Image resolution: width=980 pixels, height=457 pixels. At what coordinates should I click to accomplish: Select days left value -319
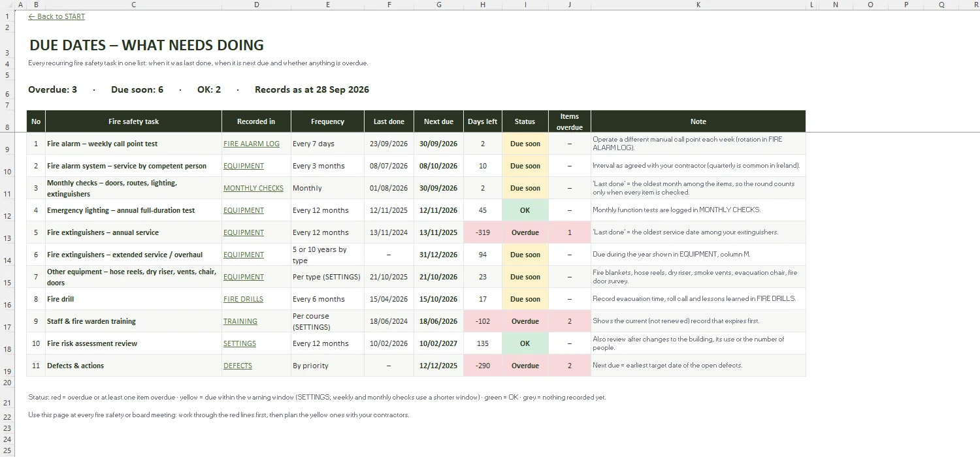click(x=483, y=232)
